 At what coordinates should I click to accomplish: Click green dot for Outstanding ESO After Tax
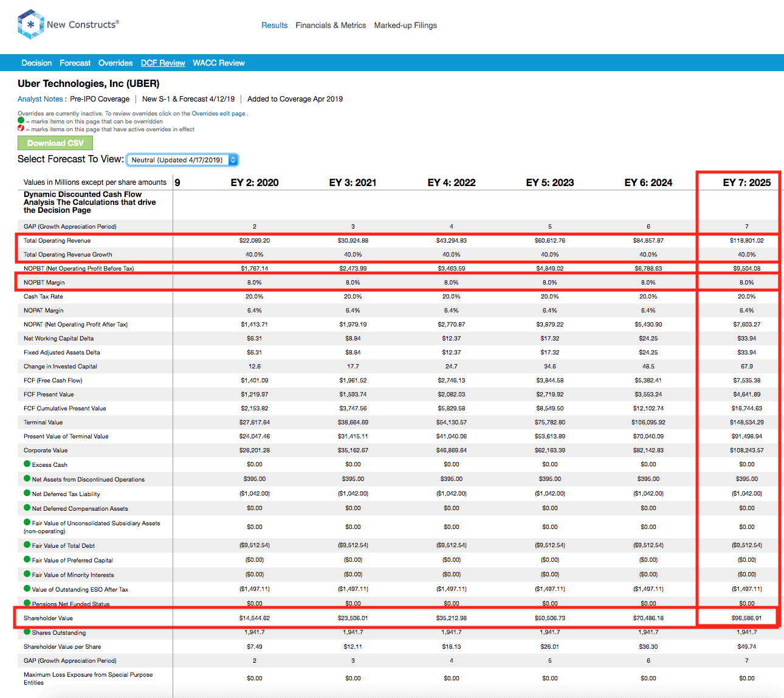pos(27,589)
